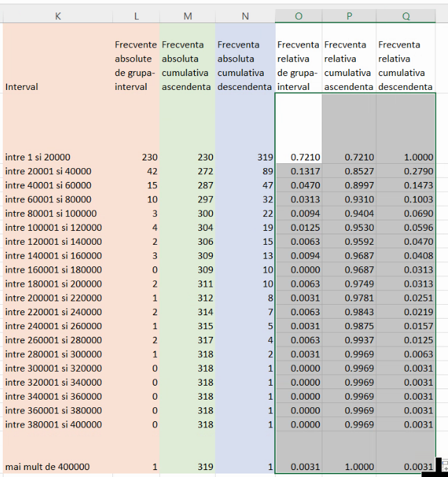The height and width of the screenshot is (477, 448).
Task: Select the cell showing 89 in column N
Action: pyautogui.click(x=244, y=172)
